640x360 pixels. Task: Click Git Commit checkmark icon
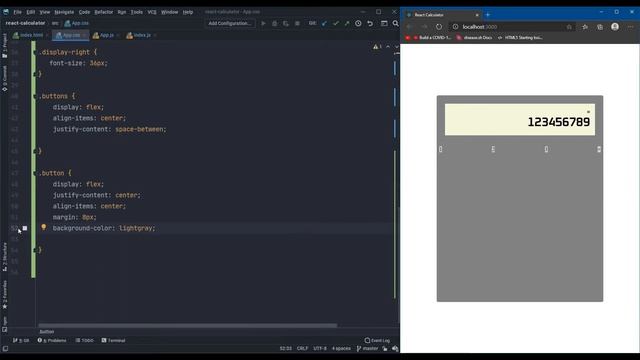tap(336, 23)
